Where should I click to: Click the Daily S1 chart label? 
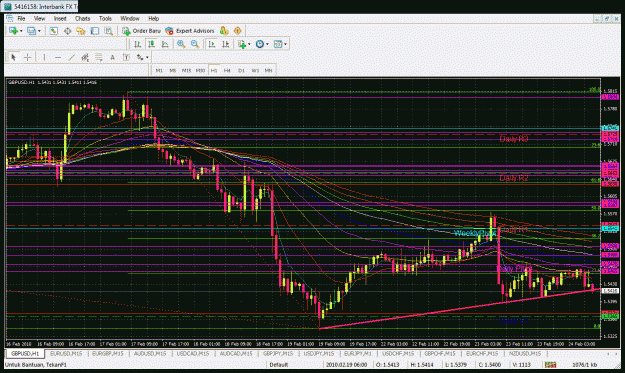[513, 320]
